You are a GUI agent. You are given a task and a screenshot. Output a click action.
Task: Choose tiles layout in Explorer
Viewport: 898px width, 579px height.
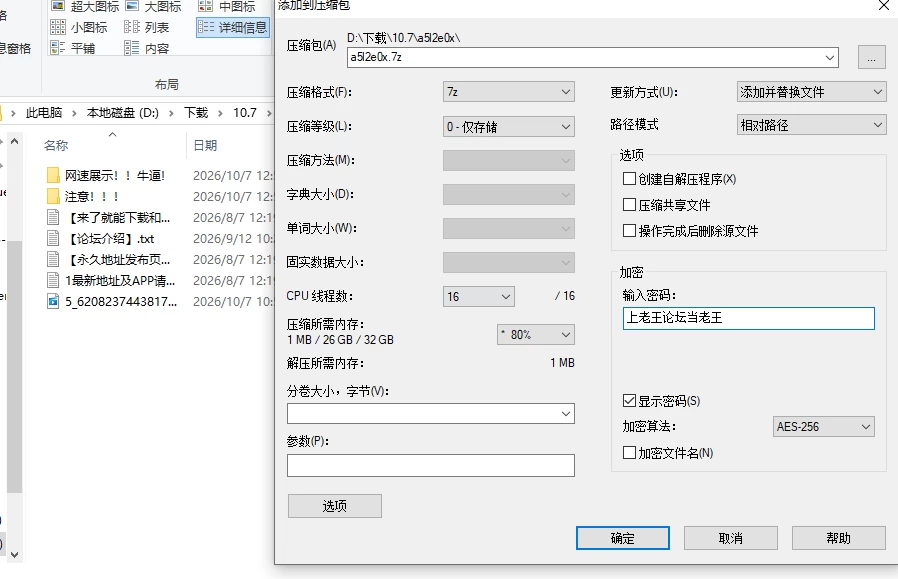73,48
